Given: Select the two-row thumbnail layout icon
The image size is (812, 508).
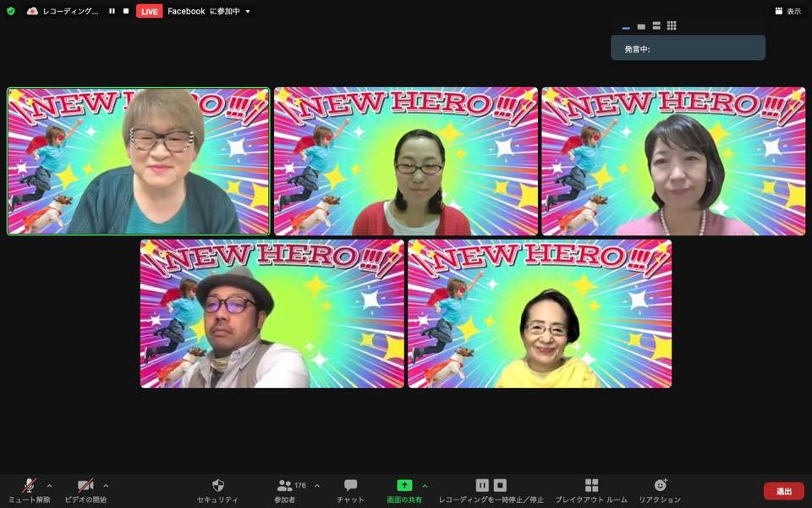Looking at the screenshot, I should point(656,26).
